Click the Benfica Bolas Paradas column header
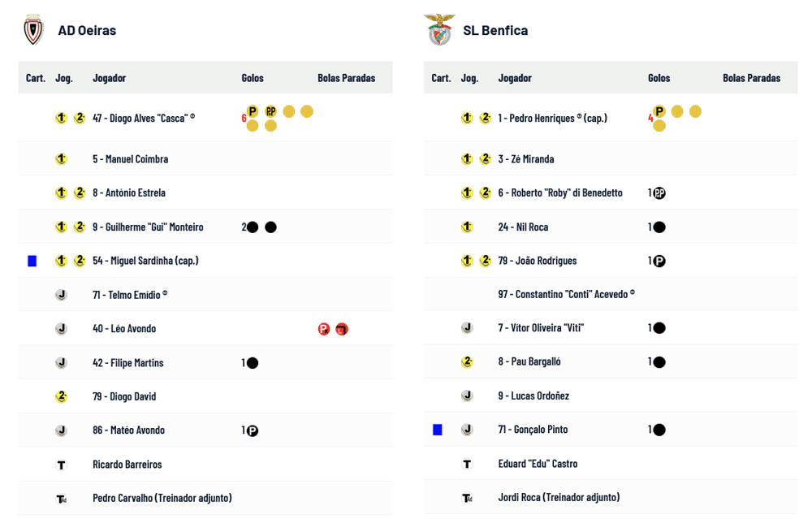This screenshot has width=812, height=519. click(751, 78)
